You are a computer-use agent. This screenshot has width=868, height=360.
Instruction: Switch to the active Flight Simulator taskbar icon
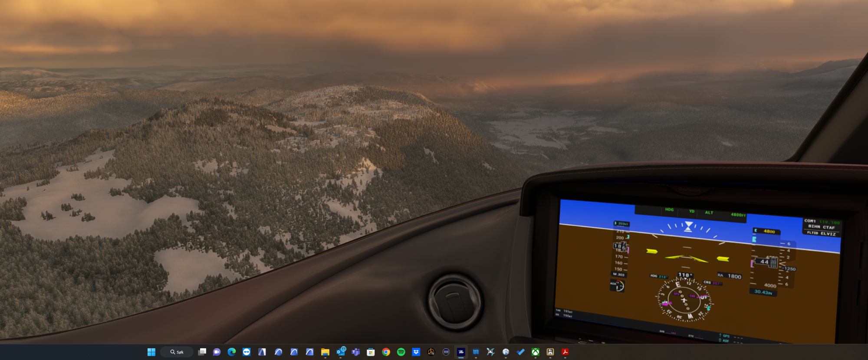[461, 352]
